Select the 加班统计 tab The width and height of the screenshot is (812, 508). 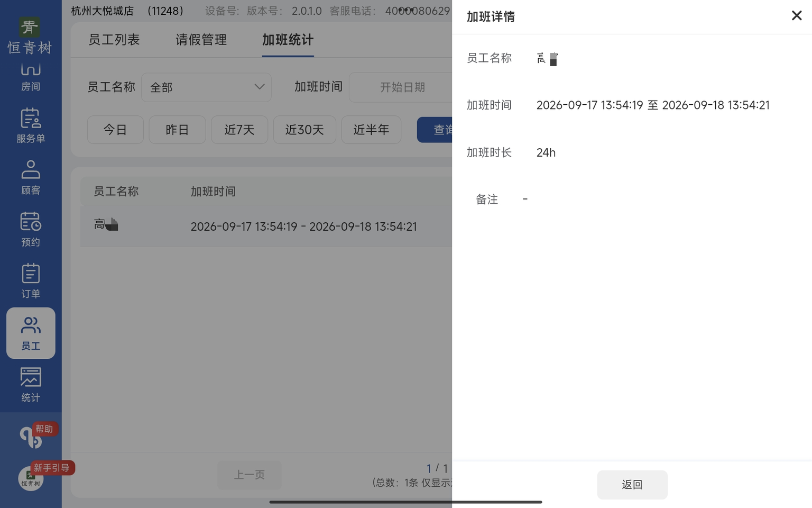click(x=288, y=40)
